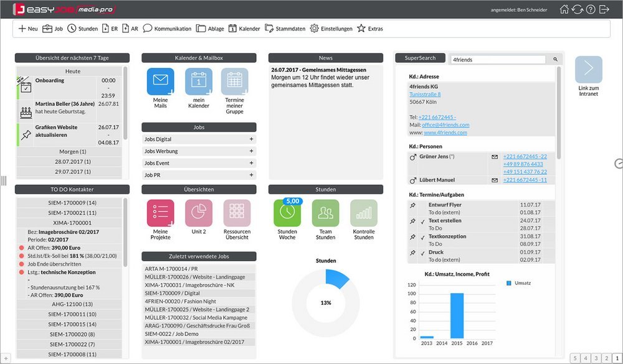Expand the Jobs Digital section

pyautogui.click(x=251, y=139)
